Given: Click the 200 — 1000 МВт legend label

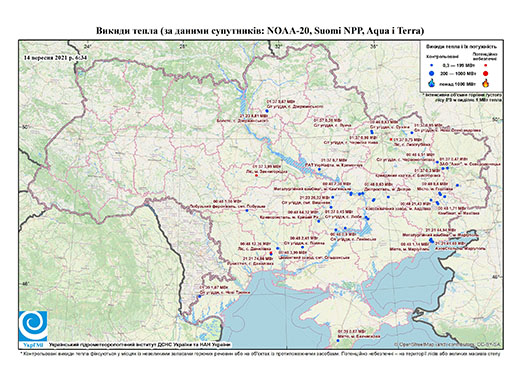Looking at the screenshot, I should 457,74.
